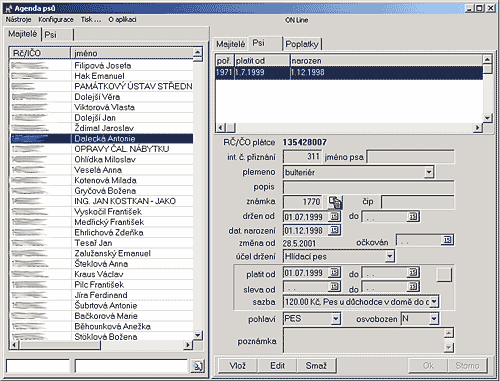Click the popis input field

[x=368, y=187]
